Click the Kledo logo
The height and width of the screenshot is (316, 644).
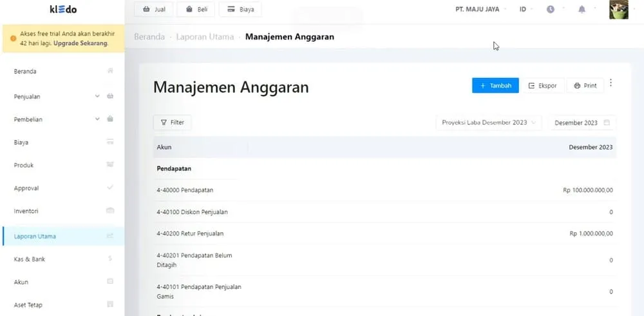[63, 9]
